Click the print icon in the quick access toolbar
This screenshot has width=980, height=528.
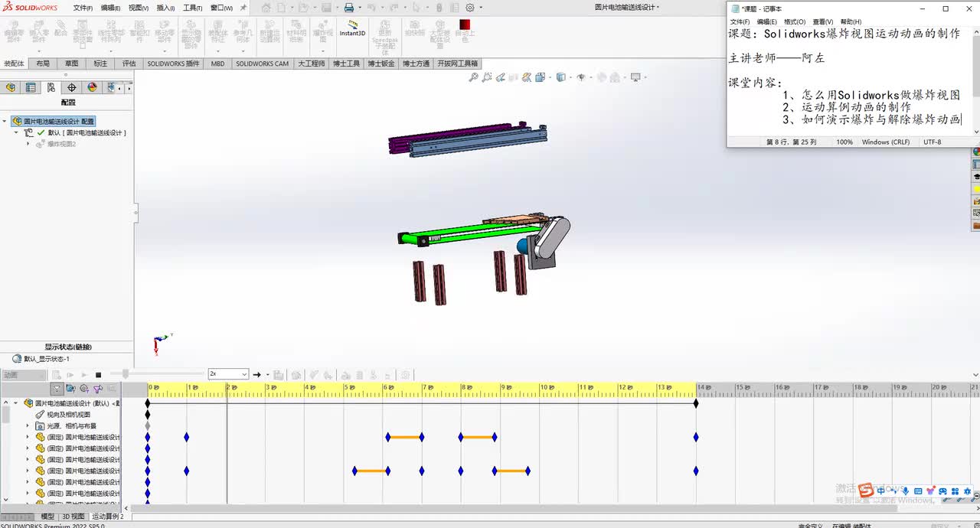point(349,8)
